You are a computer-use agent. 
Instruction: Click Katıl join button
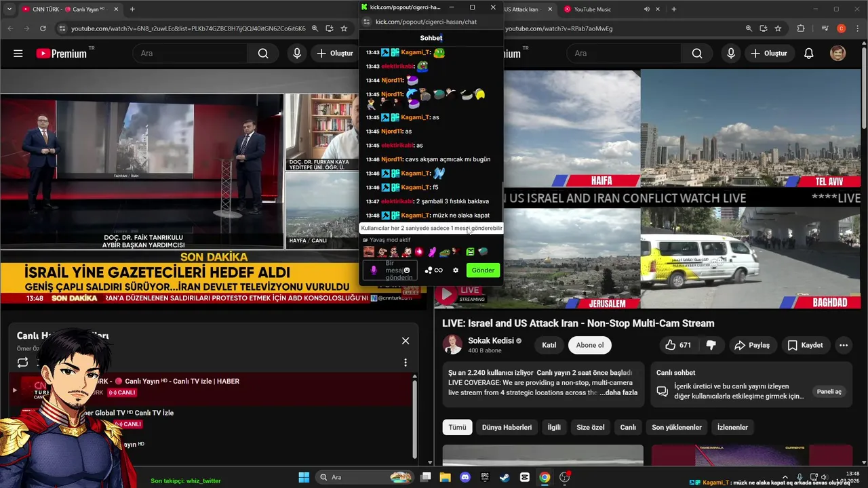click(x=549, y=345)
